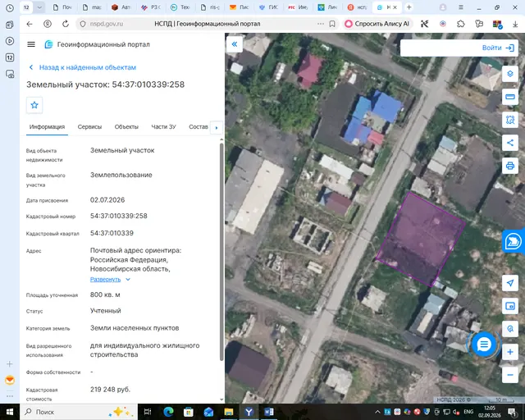This screenshot has height=420, width=525.
Task: Select cadastral quarter 54:37:010339
Action: (112, 233)
